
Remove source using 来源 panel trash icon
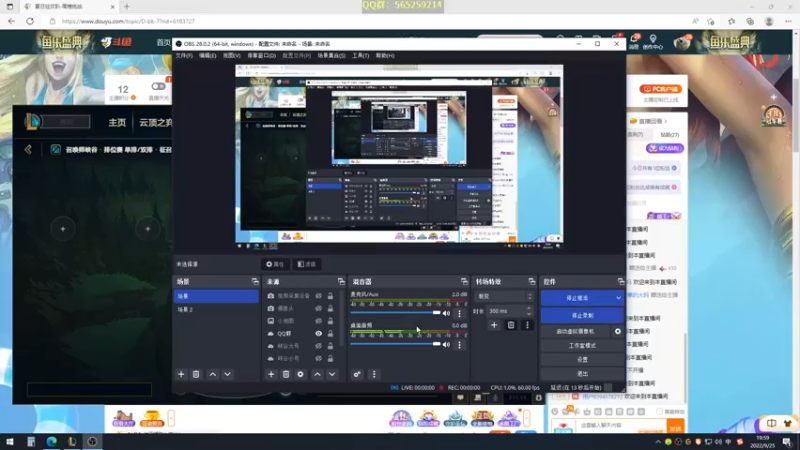click(x=286, y=374)
